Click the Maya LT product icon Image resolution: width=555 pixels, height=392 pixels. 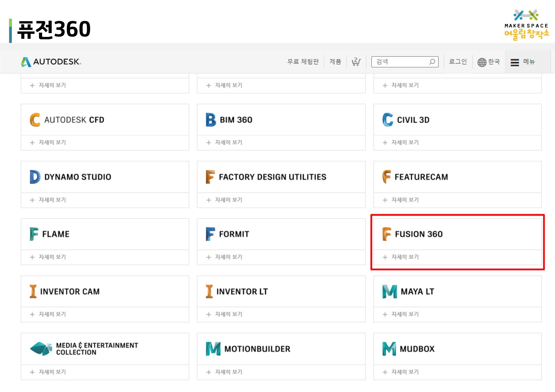[390, 291]
